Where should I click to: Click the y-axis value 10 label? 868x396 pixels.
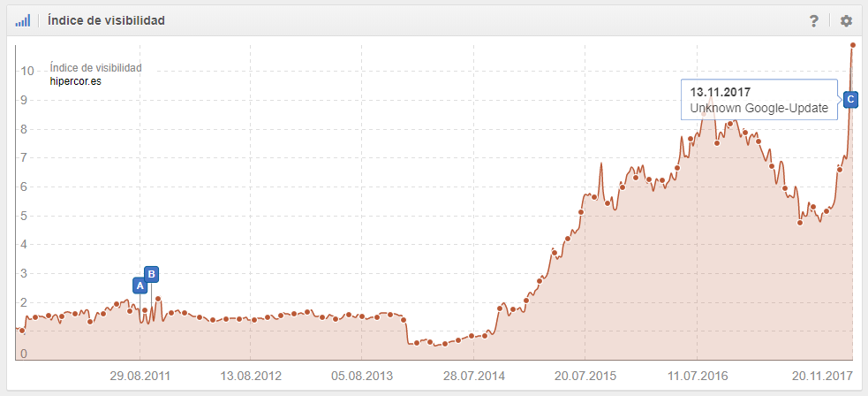(28, 72)
